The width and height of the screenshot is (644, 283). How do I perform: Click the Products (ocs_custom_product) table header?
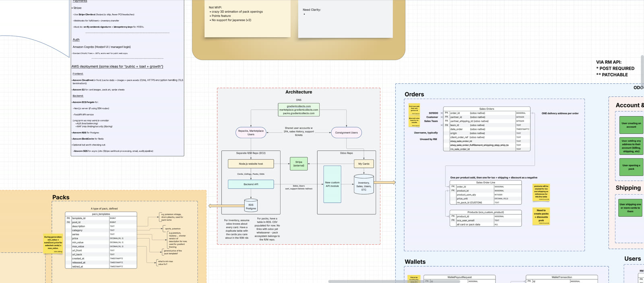tap(485, 212)
